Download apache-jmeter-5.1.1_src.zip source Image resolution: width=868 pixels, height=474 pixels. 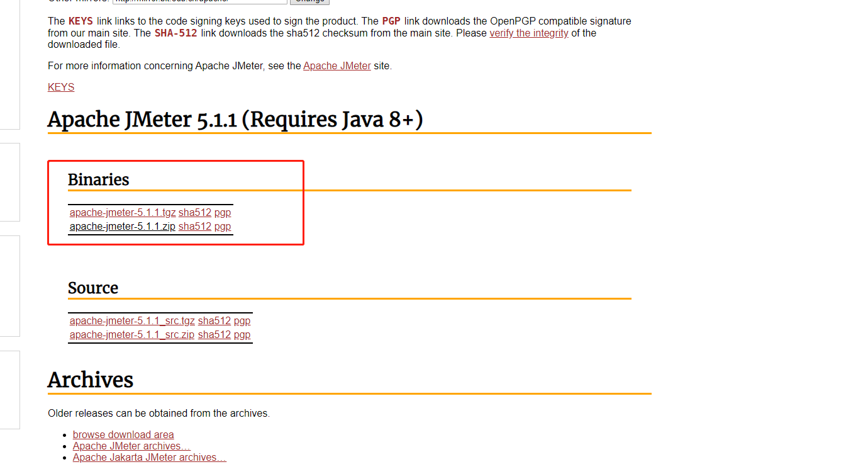coord(132,334)
